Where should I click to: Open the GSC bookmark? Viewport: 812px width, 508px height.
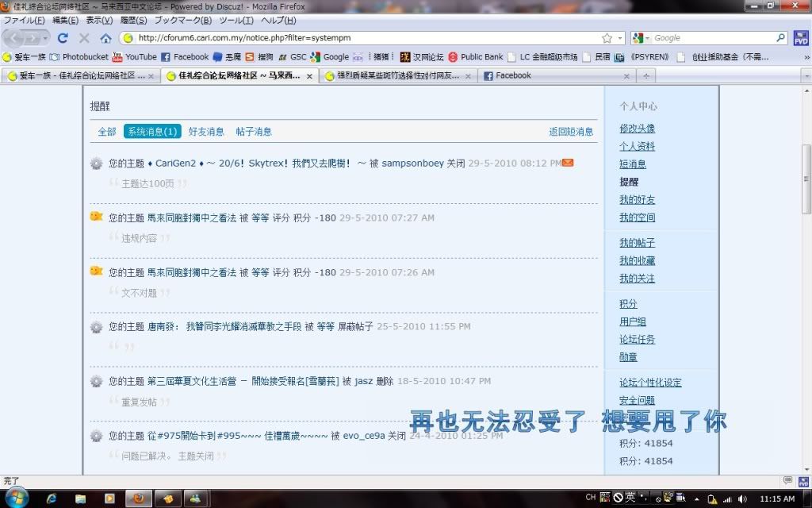(293, 57)
